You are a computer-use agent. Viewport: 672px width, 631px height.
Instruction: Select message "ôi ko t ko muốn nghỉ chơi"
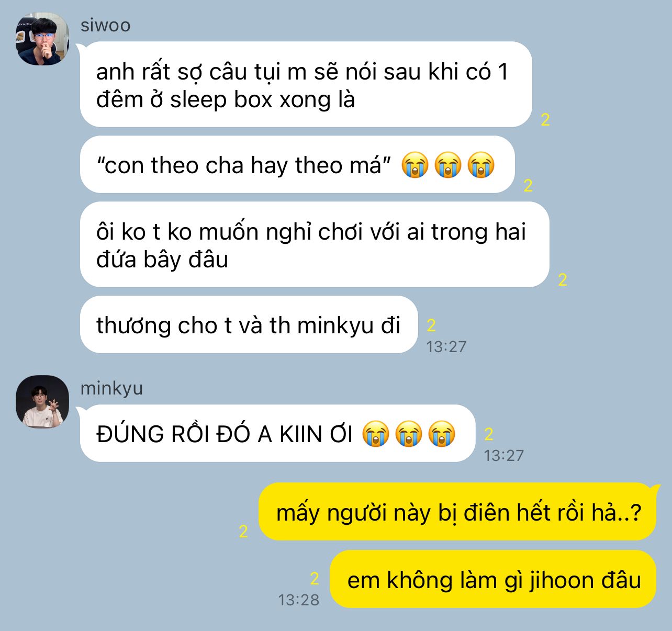point(315,244)
